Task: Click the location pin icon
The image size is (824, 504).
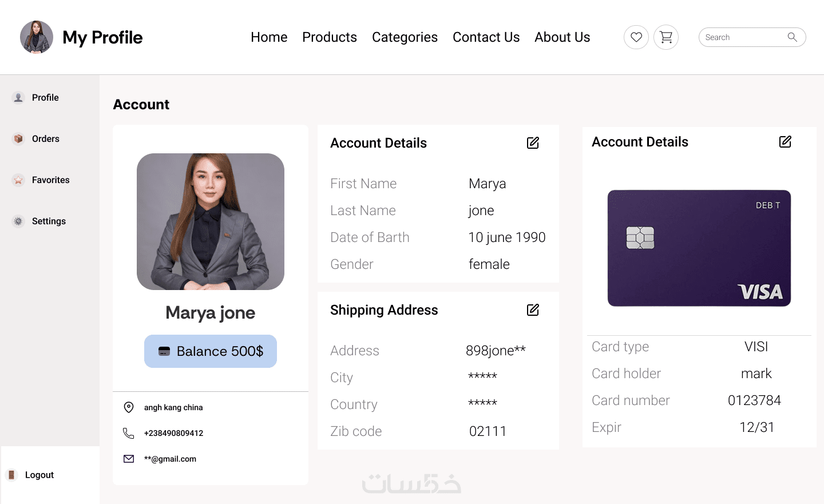Action: pos(129,407)
